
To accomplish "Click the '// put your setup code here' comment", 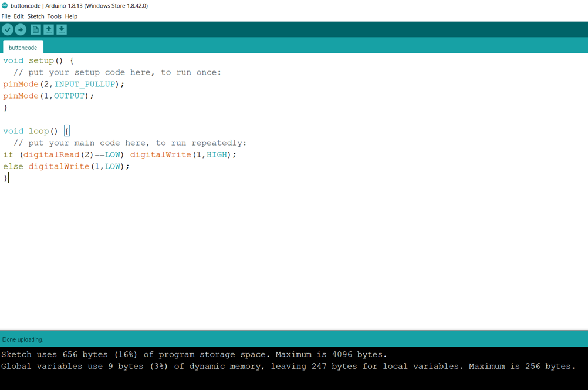I will [x=117, y=72].
